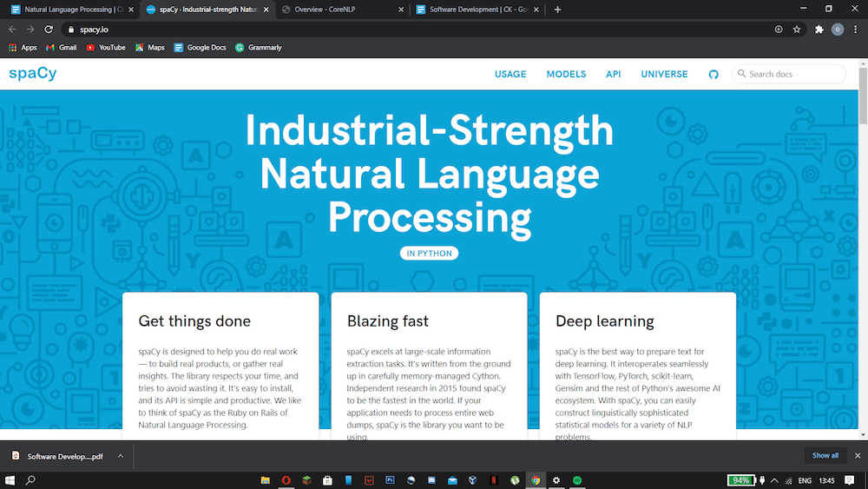The height and width of the screenshot is (489, 868).
Task: Bookmark this page with star icon
Action: tap(797, 30)
